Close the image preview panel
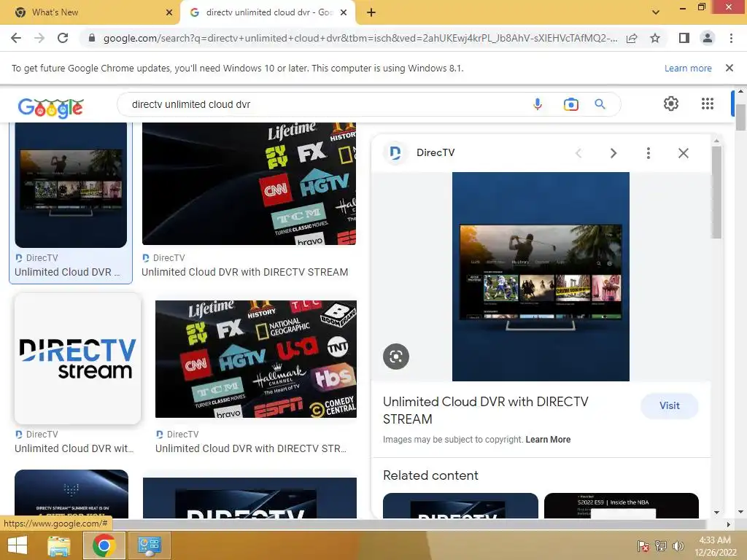 (683, 153)
